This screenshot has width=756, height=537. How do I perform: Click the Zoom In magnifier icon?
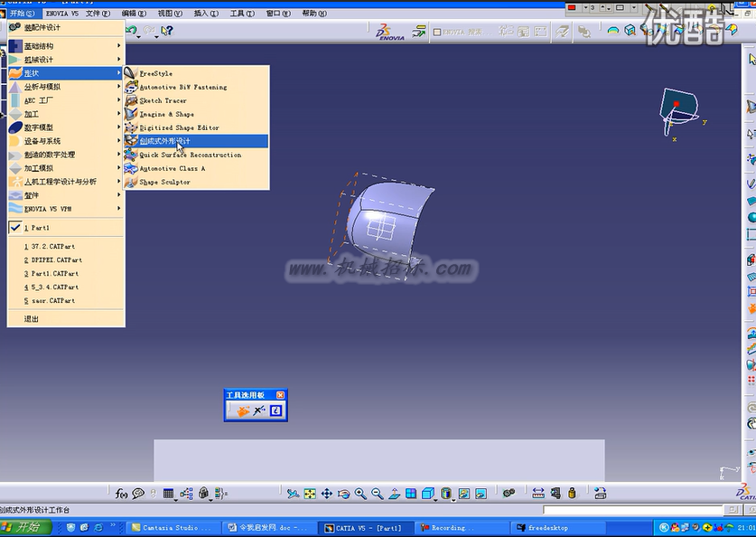coord(360,493)
